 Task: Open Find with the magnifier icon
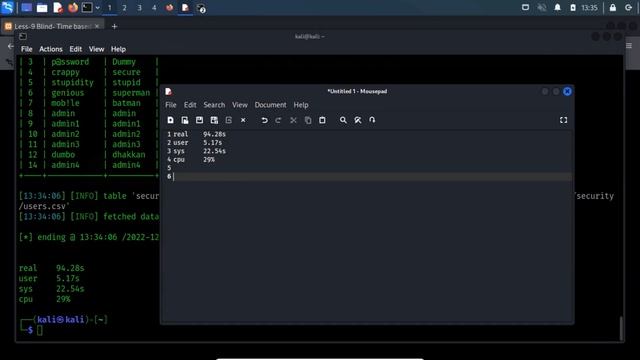click(343, 120)
